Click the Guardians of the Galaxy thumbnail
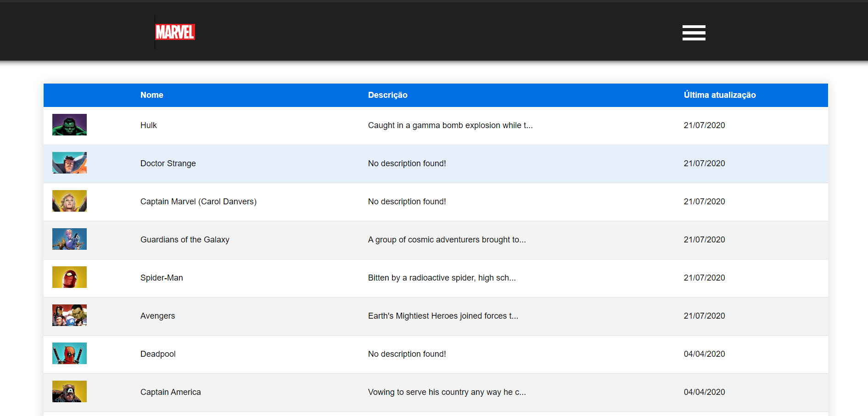 [69, 239]
